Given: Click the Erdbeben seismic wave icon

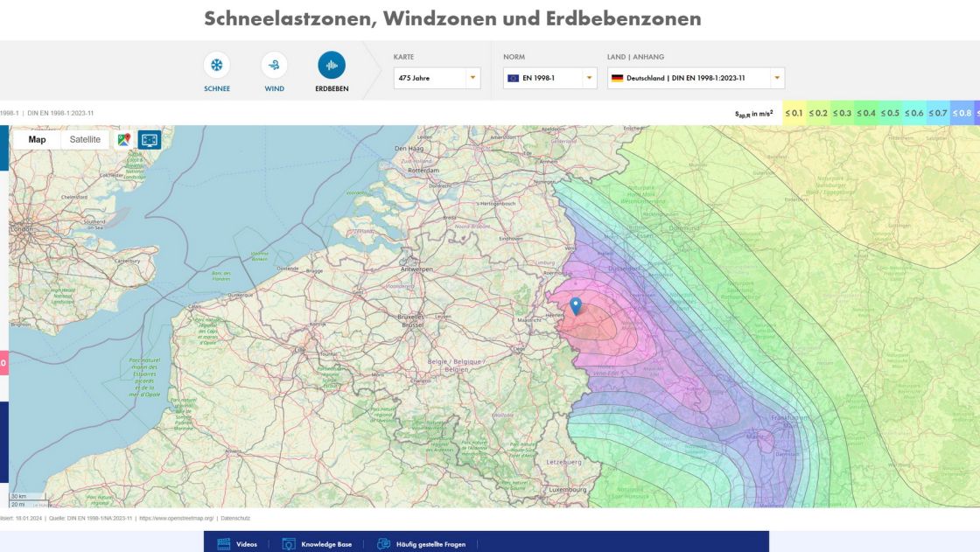Looking at the screenshot, I should 331,66.
